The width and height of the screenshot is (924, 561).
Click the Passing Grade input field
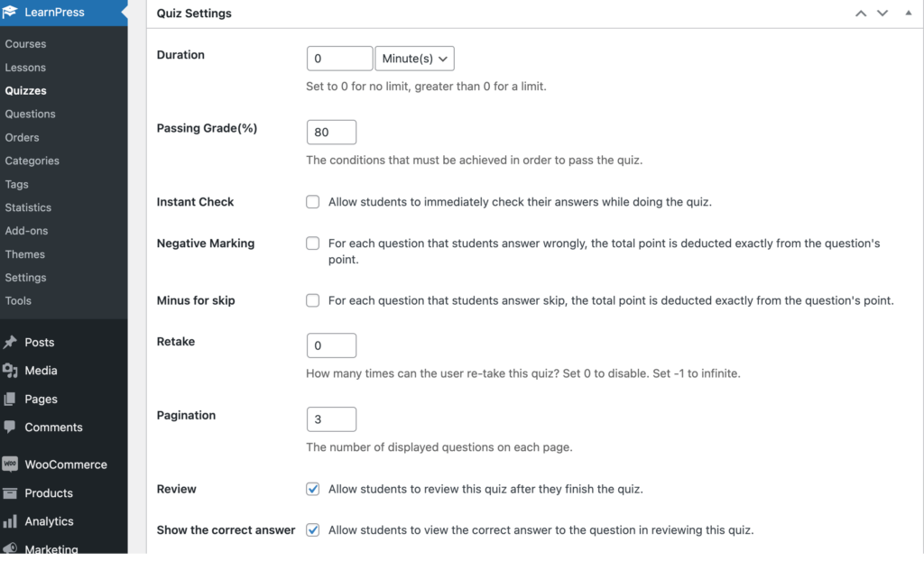click(332, 132)
